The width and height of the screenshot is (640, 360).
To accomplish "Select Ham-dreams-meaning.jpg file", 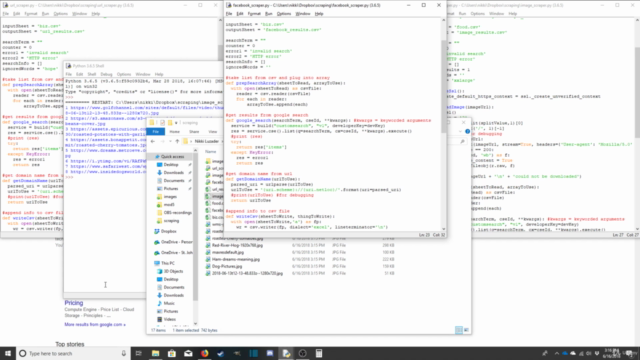I will pyautogui.click(x=236, y=259).
